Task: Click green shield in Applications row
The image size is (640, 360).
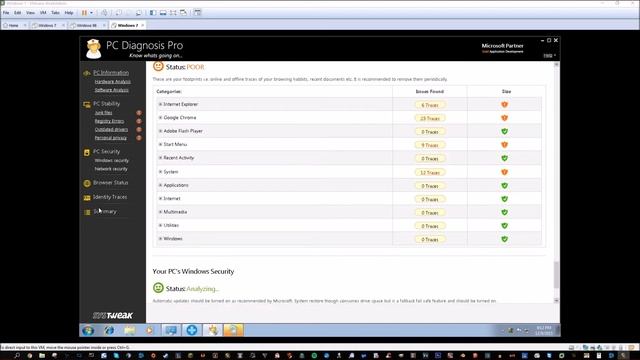Action: click(x=504, y=186)
